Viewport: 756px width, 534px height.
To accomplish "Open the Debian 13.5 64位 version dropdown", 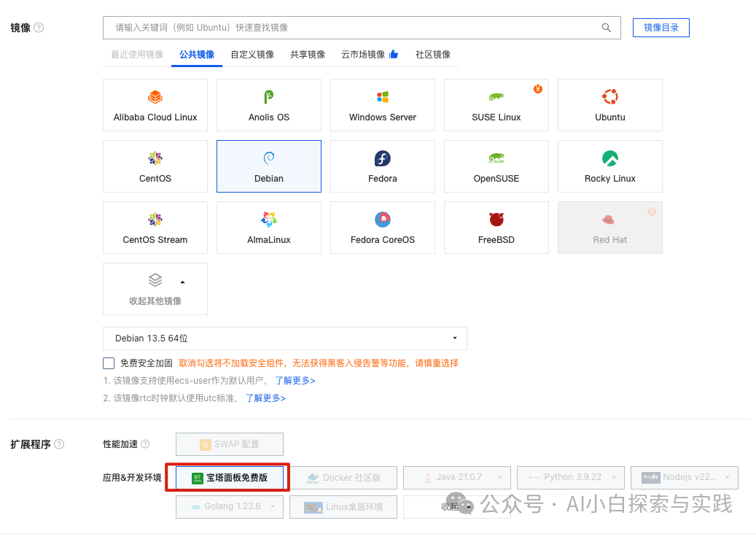I will coord(285,338).
